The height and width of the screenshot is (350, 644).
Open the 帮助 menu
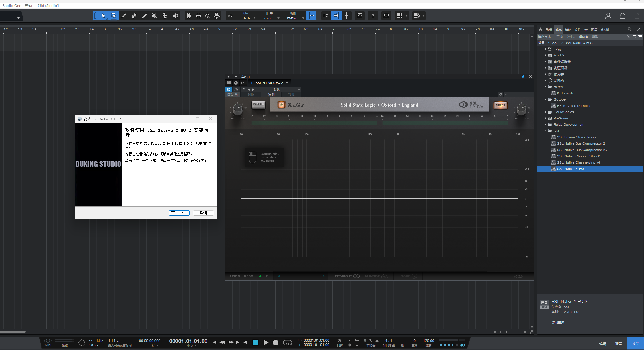click(x=29, y=6)
